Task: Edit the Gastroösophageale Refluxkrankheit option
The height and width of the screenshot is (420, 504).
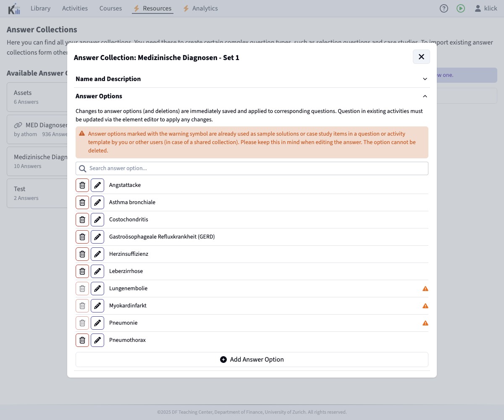Action: (x=97, y=237)
